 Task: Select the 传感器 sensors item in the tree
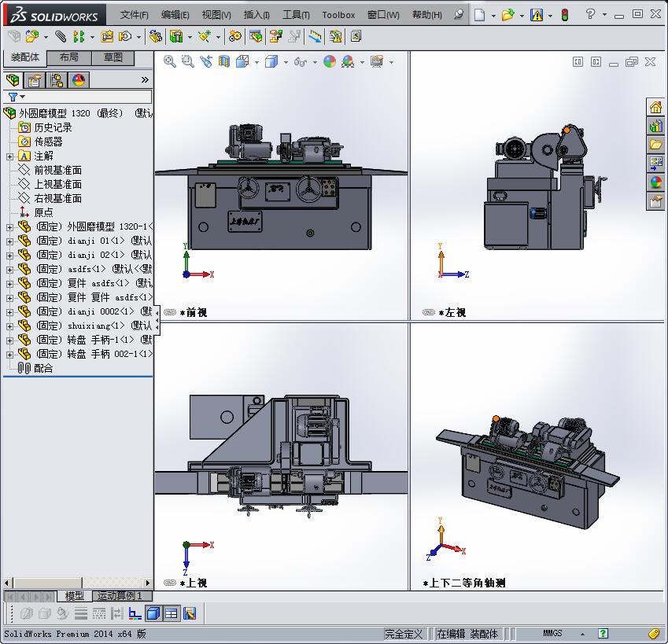[x=48, y=142]
